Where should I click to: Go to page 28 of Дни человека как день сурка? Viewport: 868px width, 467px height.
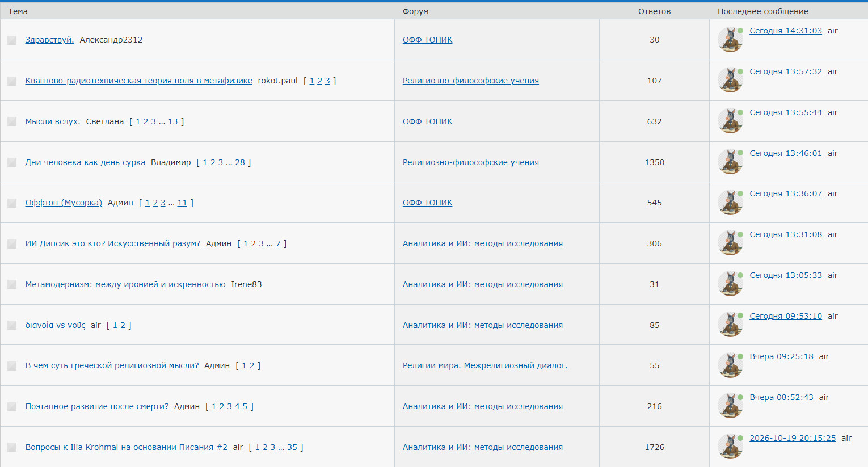240,162
